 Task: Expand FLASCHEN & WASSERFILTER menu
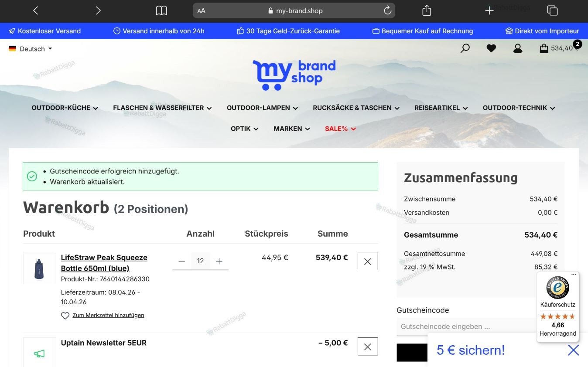(x=162, y=108)
